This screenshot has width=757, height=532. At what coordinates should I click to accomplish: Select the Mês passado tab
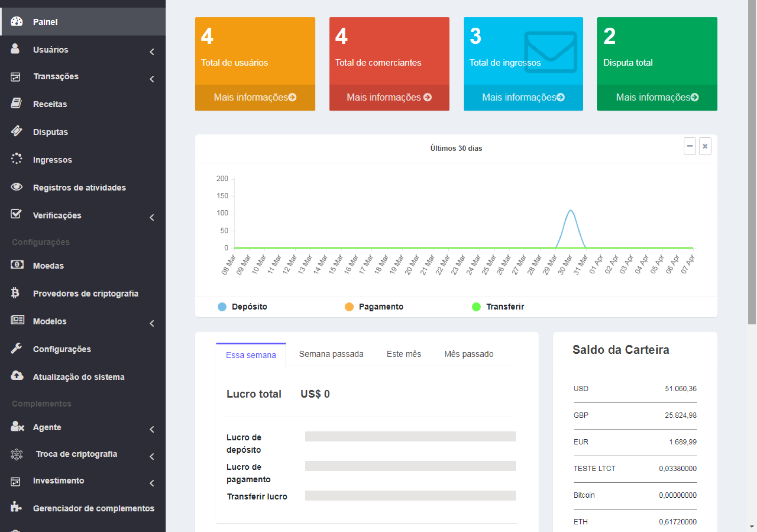click(468, 354)
